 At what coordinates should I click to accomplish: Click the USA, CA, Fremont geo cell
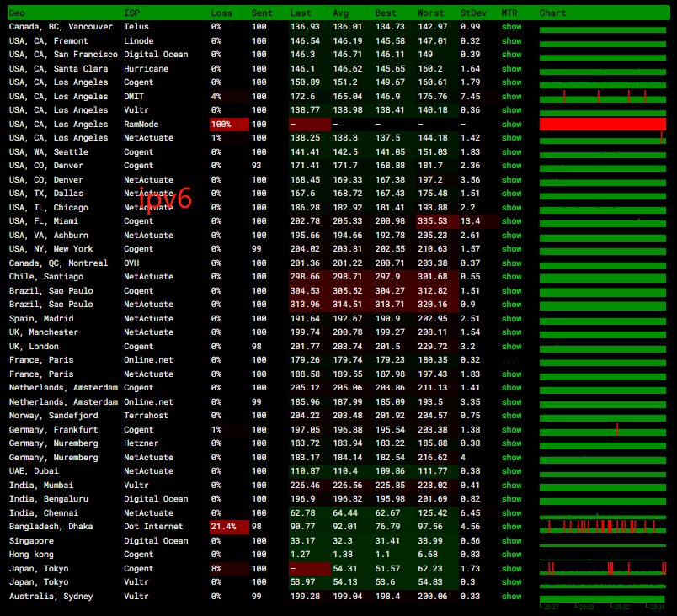coord(48,41)
